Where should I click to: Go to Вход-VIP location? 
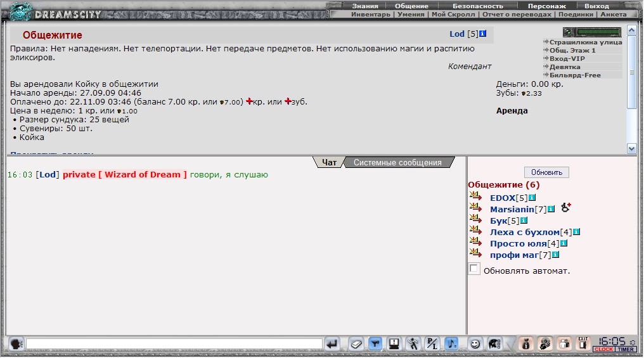tap(567, 58)
